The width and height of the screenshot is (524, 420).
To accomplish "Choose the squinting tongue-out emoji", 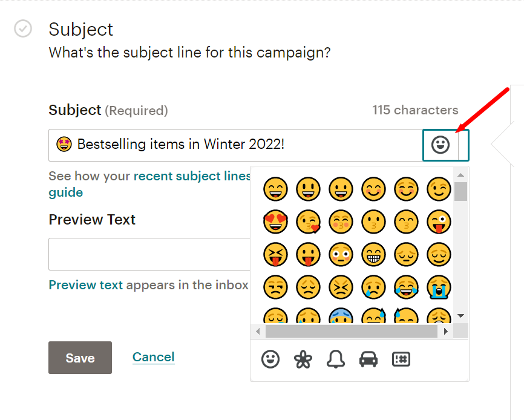I will point(275,255).
